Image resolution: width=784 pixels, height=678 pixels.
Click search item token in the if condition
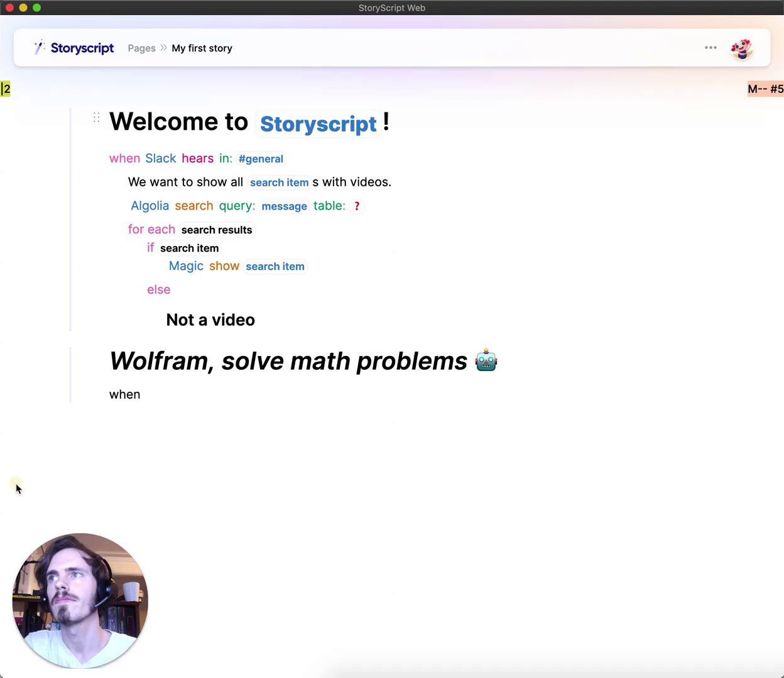[x=189, y=248]
